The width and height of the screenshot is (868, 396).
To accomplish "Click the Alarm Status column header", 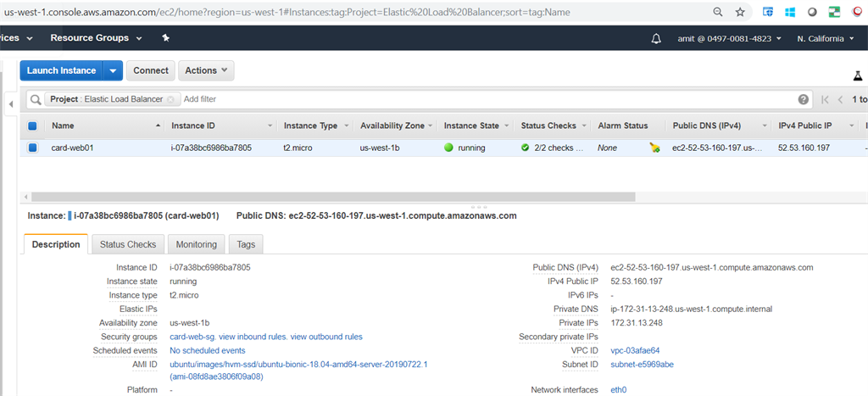I will [623, 125].
